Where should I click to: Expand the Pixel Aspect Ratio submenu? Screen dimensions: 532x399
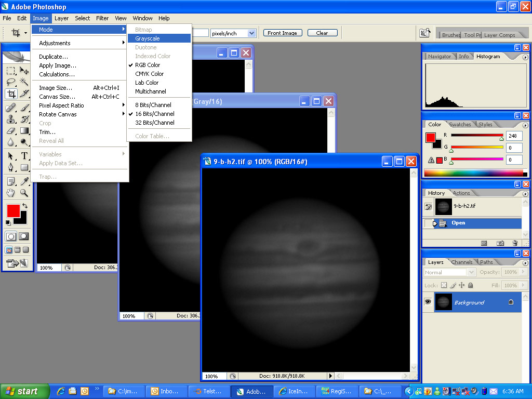tap(79, 105)
